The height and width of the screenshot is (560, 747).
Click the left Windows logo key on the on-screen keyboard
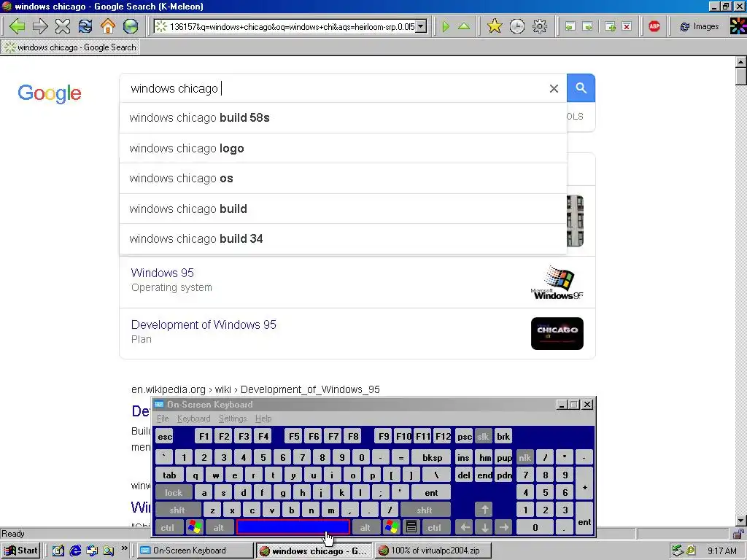pos(194,528)
